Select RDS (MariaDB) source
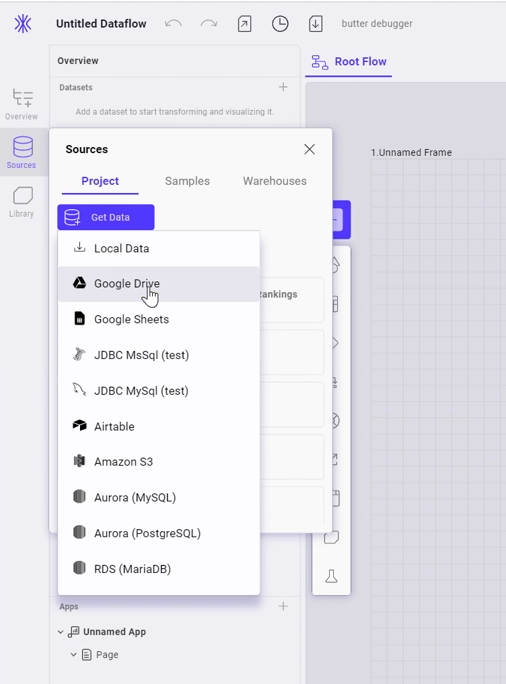Image resolution: width=506 pixels, height=684 pixels. pyautogui.click(x=159, y=569)
